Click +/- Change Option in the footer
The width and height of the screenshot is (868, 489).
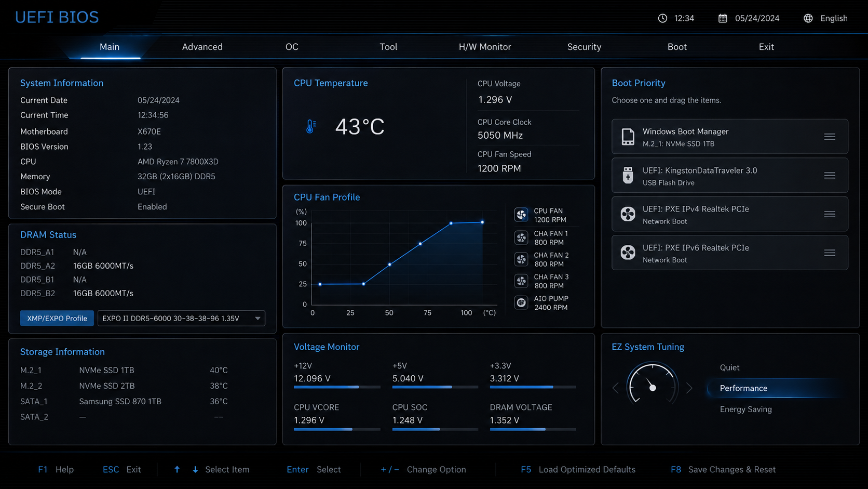pyautogui.click(x=423, y=469)
